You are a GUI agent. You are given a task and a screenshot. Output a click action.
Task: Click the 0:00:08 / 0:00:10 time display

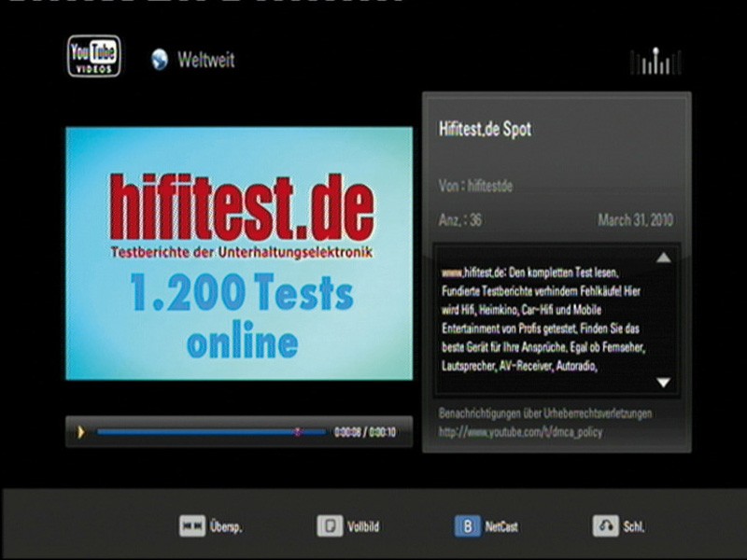point(365,432)
